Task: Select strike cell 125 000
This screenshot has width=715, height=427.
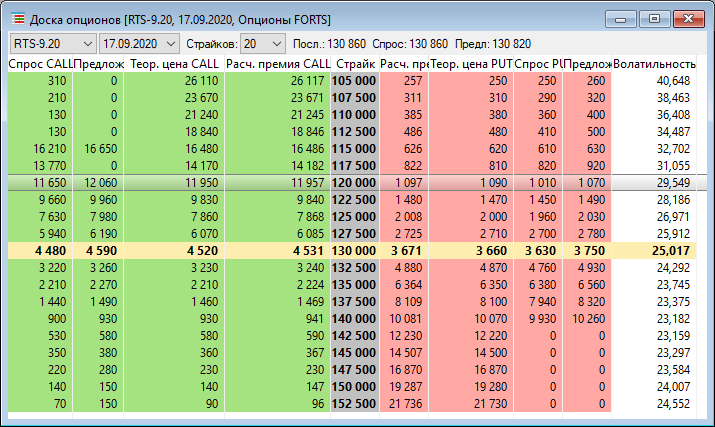Action: pyautogui.click(x=355, y=217)
